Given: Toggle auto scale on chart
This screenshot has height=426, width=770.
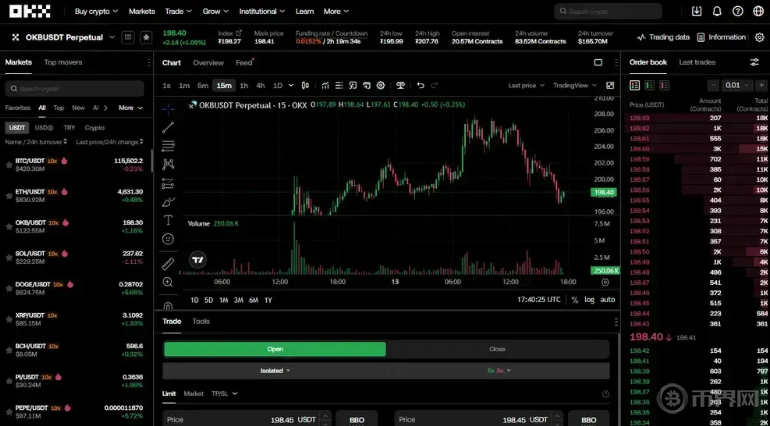Looking at the screenshot, I should pos(607,299).
